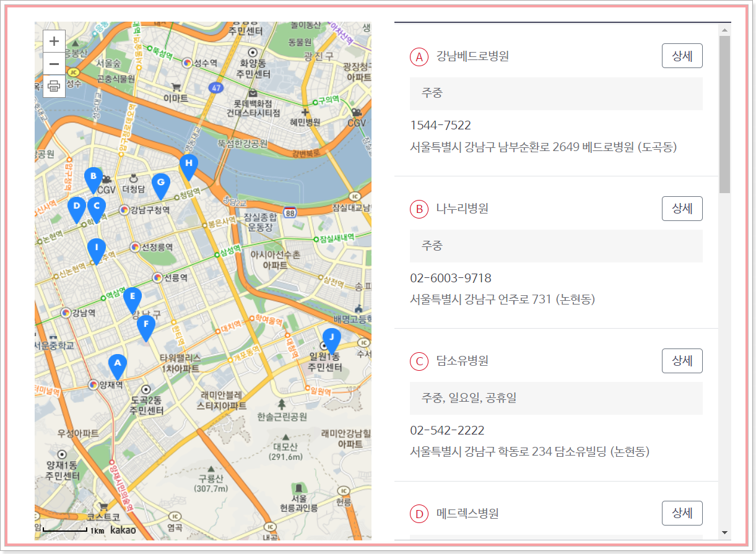Open 상세 details for 강남베드로병원

[682, 56]
